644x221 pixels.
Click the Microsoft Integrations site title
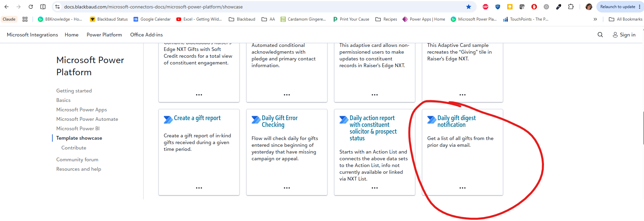(32, 35)
